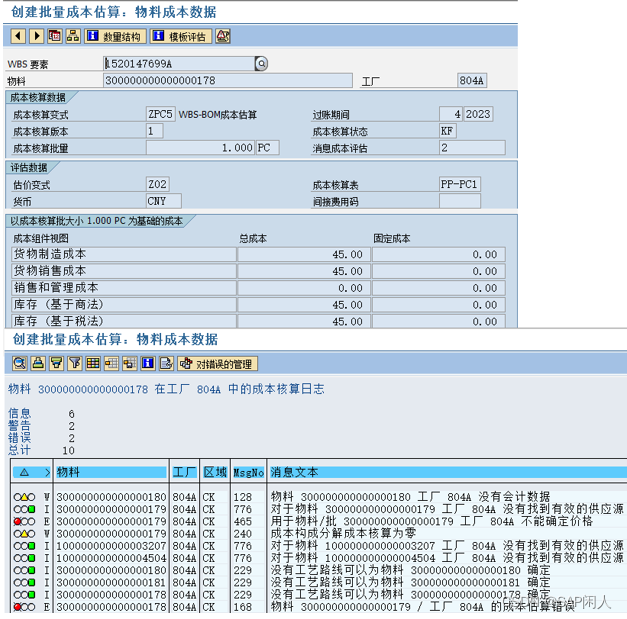This screenshot has height=619, width=627.
Task: Click the green info icon for material 300000000000000181
Action: pyautogui.click(x=24, y=583)
